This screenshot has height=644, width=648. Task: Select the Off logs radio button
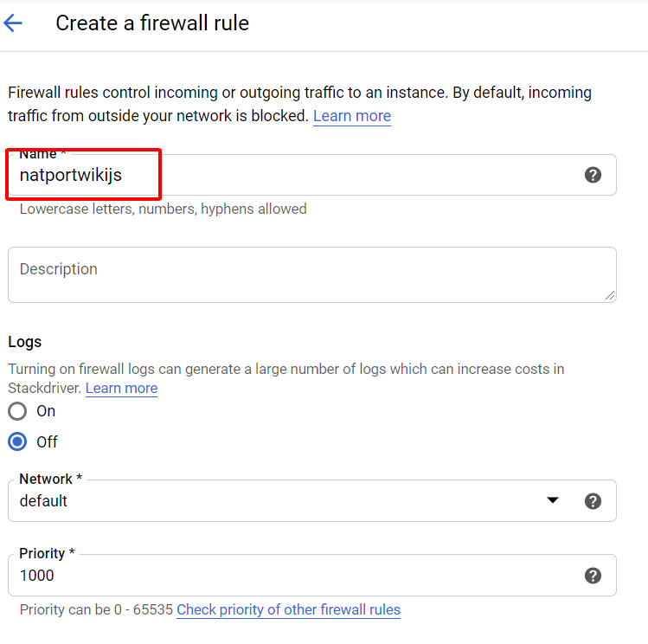pos(17,442)
